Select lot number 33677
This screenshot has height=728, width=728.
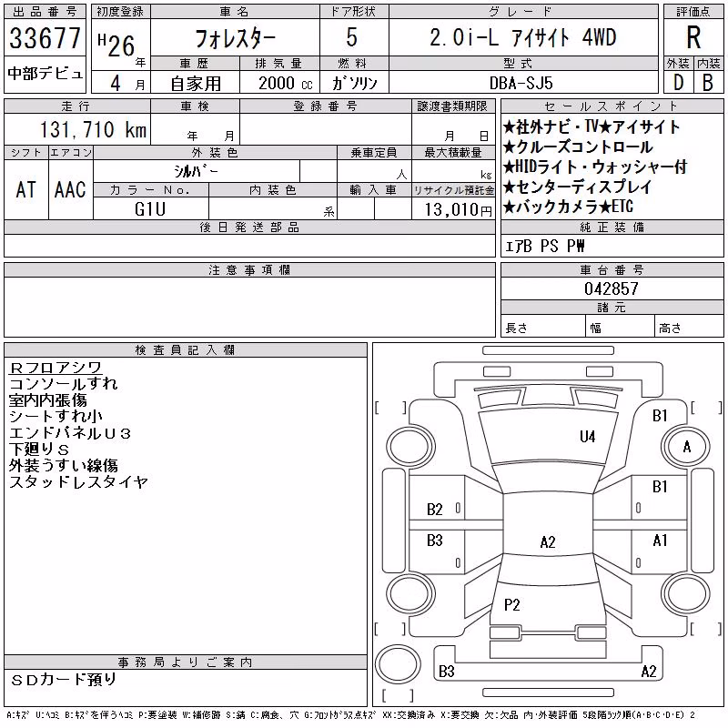pyautogui.click(x=45, y=38)
